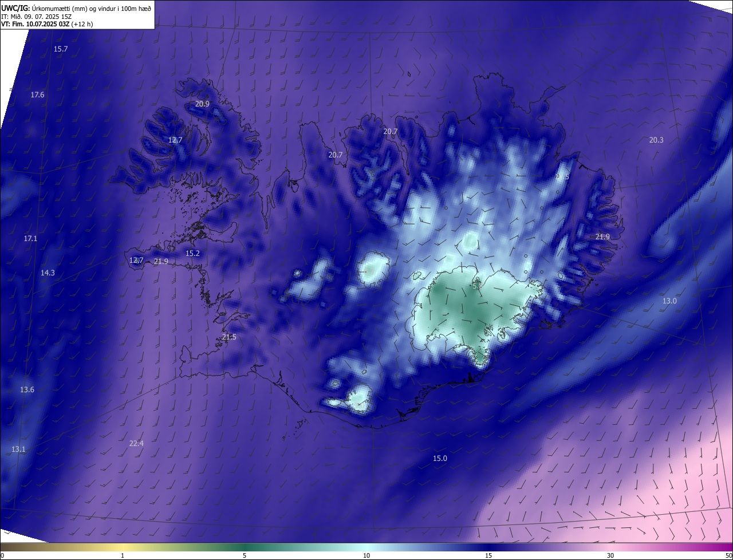Click the 15.0 value label on the map
Viewport: 733px width, 560px height.
tap(440, 458)
